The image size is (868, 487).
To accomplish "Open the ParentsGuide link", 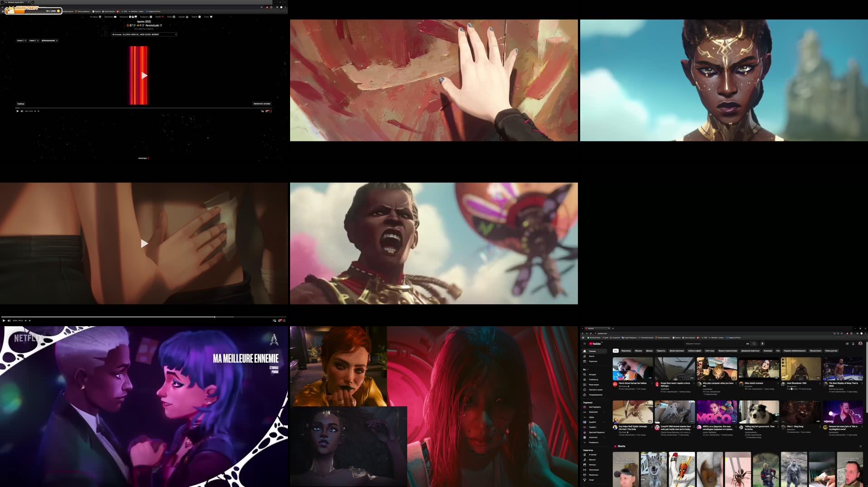I will [153, 25].
